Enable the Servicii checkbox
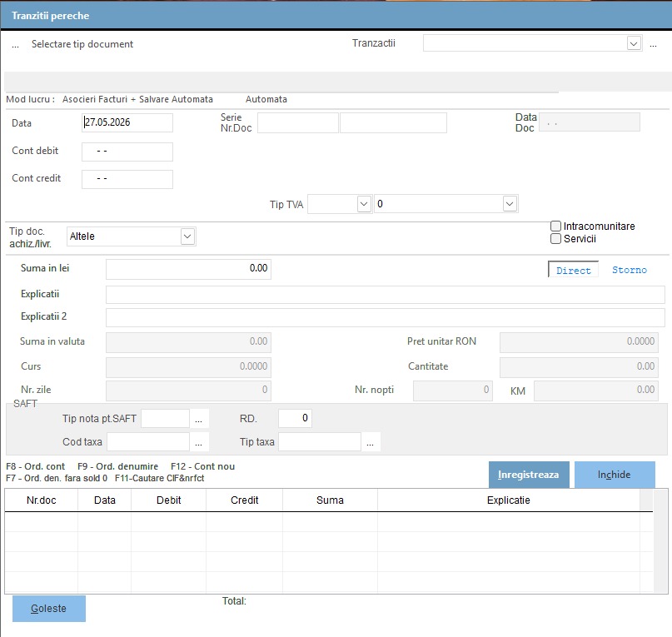The image size is (672, 637). tap(555, 239)
